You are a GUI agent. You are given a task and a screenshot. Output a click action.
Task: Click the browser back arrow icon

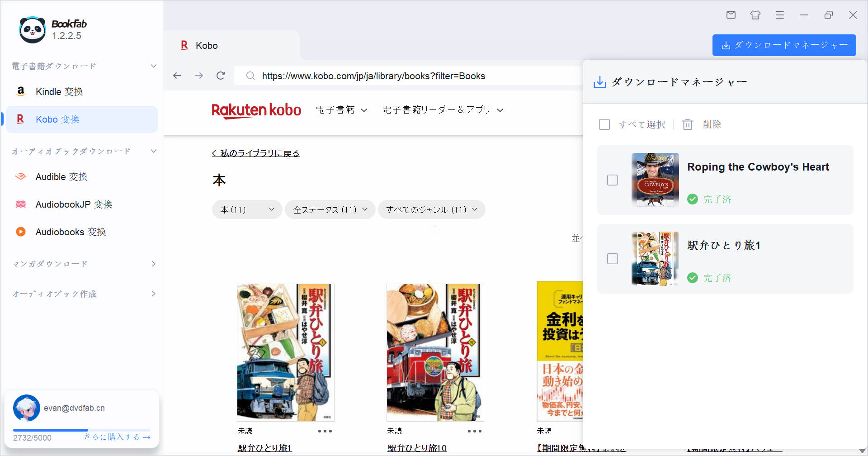pos(177,76)
